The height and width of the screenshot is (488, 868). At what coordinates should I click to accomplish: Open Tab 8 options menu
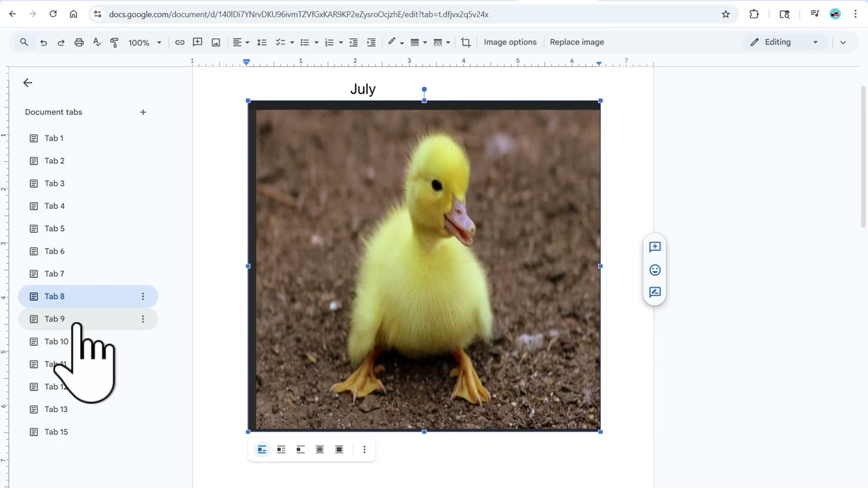[142, 296]
